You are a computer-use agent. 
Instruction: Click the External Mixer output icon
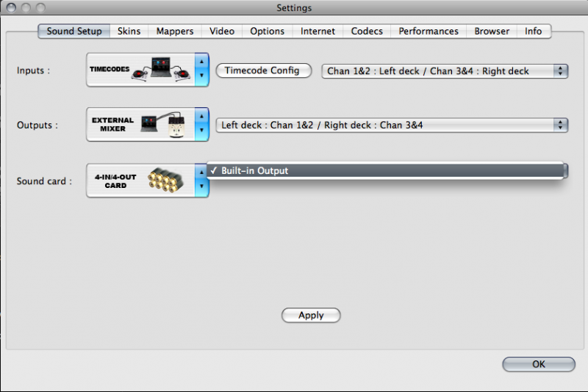click(x=140, y=126)
